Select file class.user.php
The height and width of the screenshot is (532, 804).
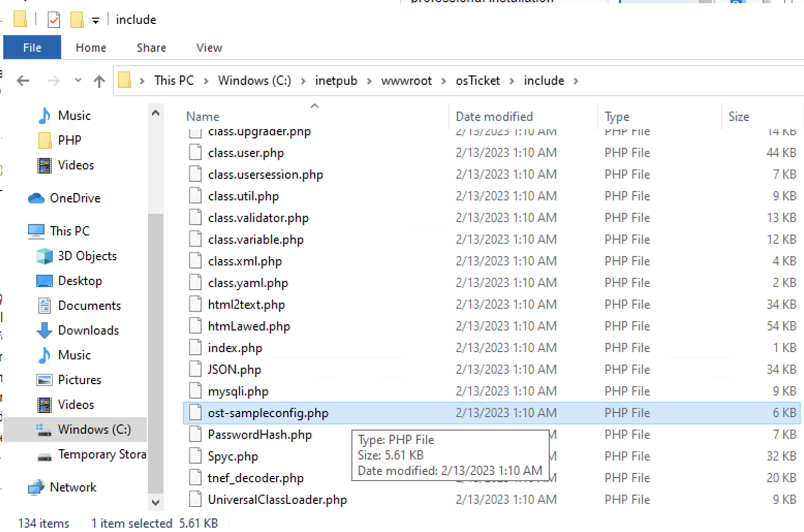(246, 153)
